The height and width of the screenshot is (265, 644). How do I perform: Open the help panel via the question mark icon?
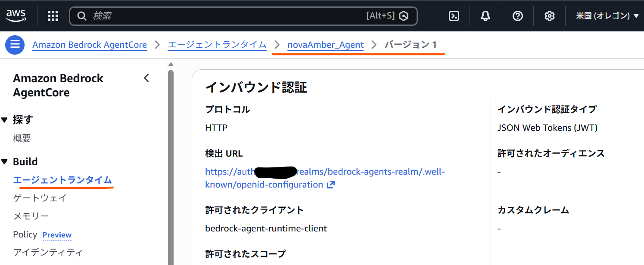(517, 15)
